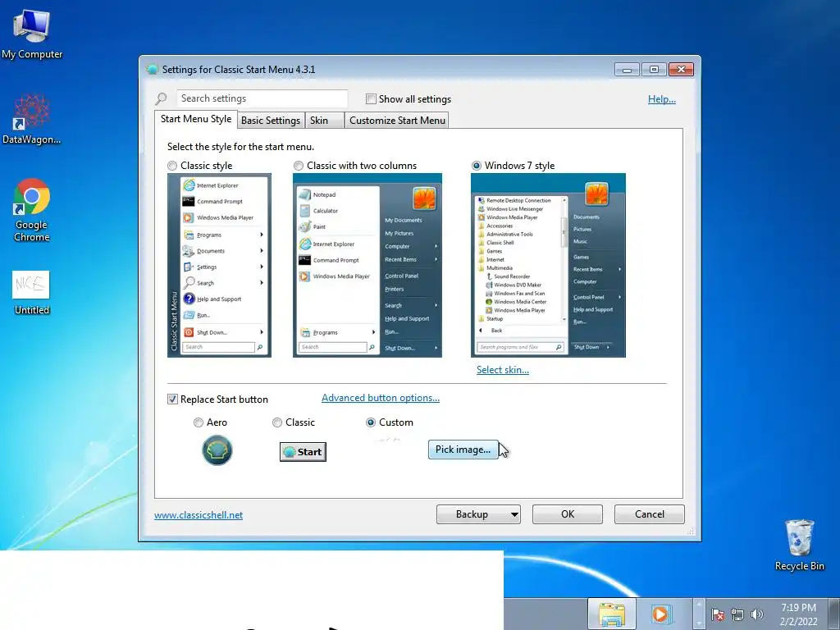Click the taskbar clock showing 7:19 PM
This screenshot has width=840, height=630.
pyautogui.click(x=798, y=614)
